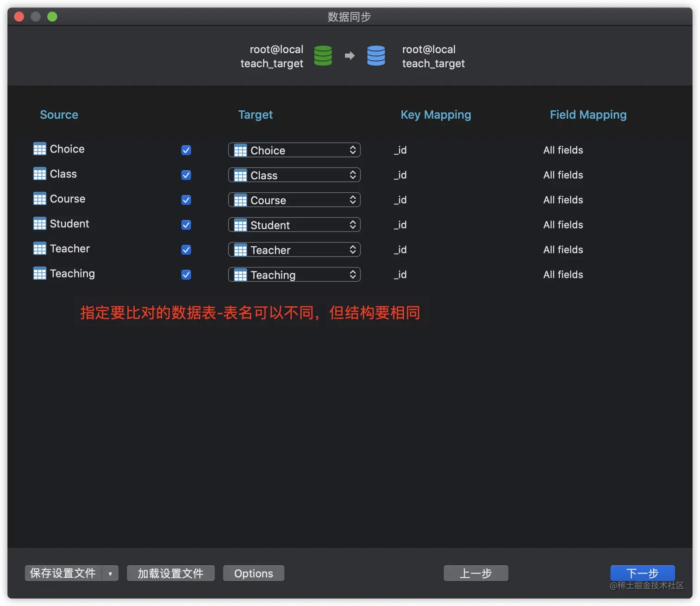Zoom the window with green button
The height and width of the screenshot is (606, 700).
(52, 17)
